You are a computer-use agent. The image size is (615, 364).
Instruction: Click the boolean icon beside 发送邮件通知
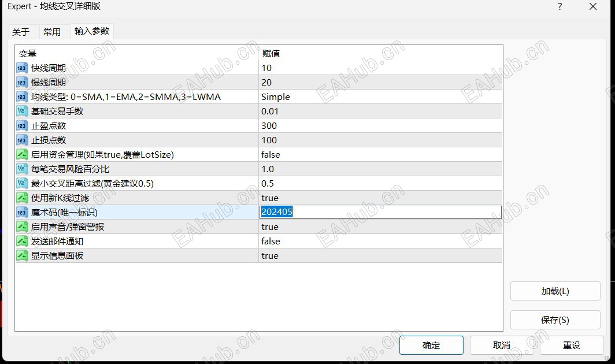(x=22, y=242)
